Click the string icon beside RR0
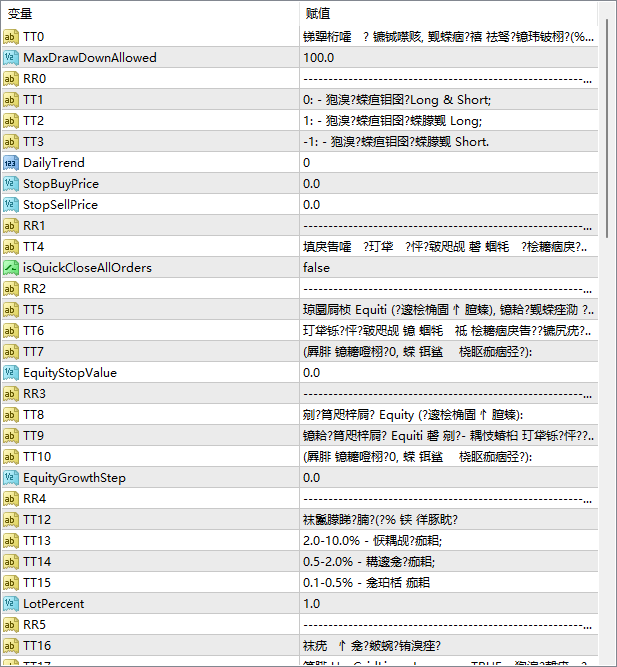Screen dimensions: 617x667 (x=11, y=79)
